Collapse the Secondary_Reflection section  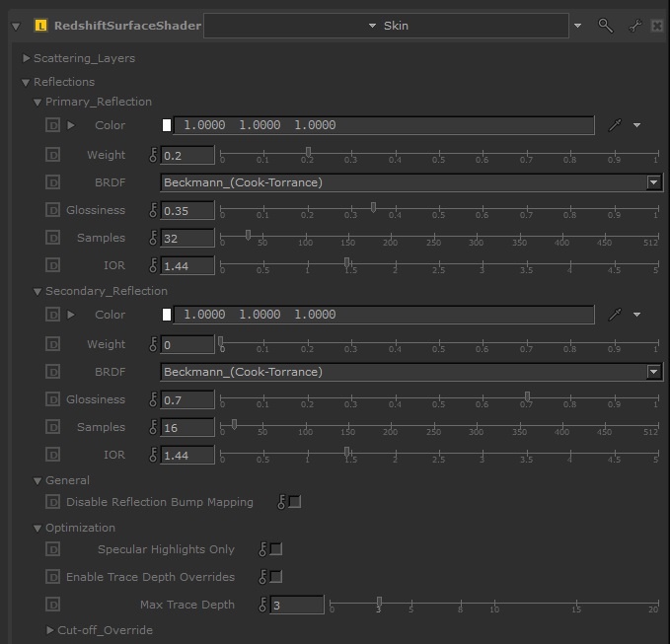coord(37,291)
